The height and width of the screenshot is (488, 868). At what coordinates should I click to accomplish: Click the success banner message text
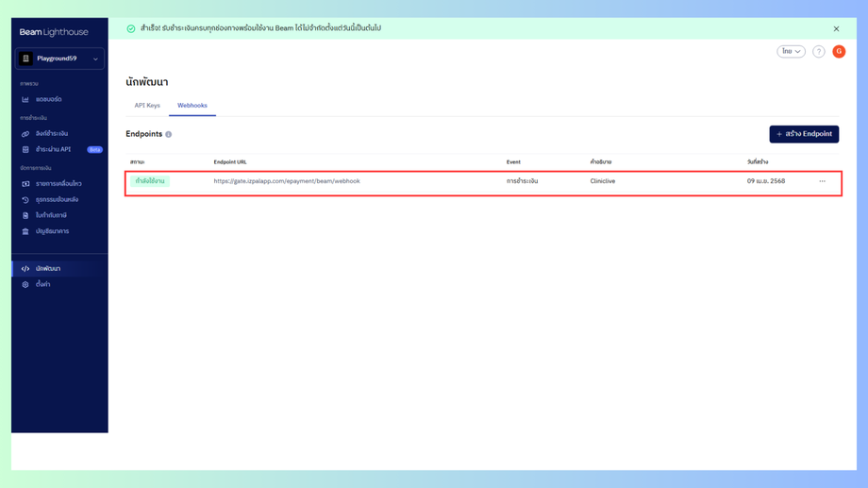point(260,28)
